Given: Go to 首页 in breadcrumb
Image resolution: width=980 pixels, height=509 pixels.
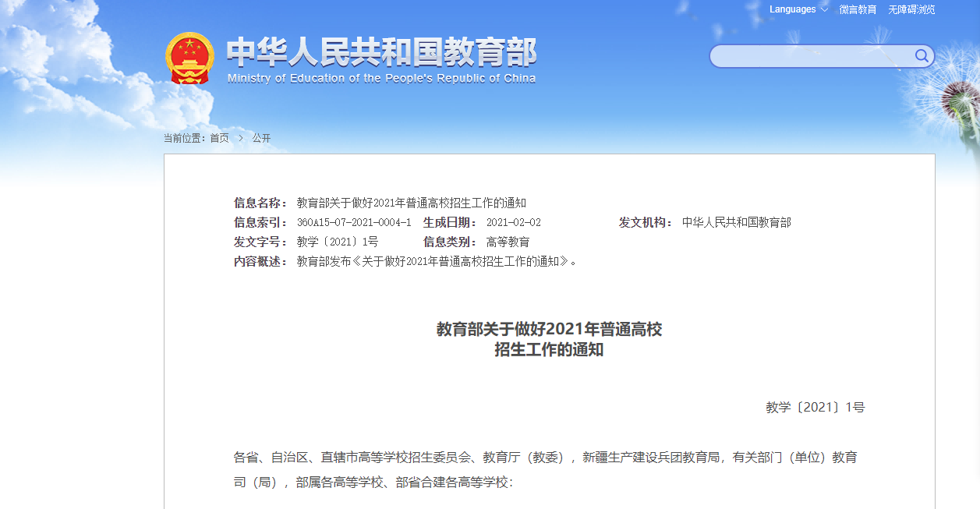Looking at the screenshot, I should pyautogui.click(x=220, y=138).
